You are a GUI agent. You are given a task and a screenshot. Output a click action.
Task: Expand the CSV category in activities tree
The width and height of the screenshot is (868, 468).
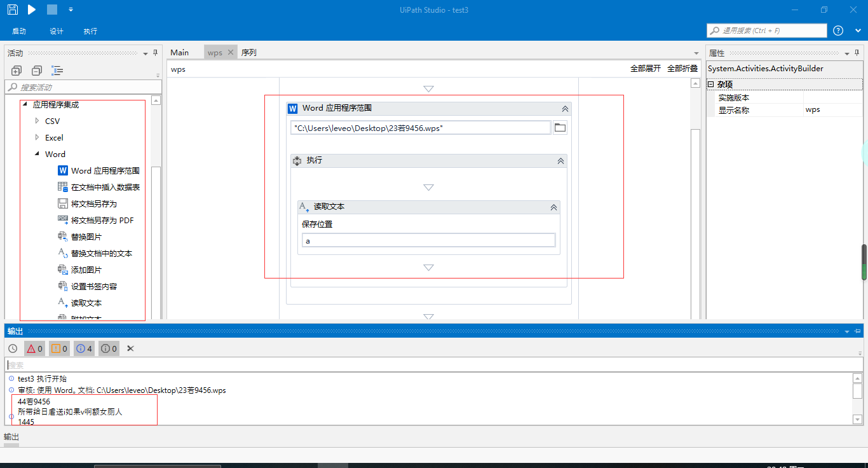[x=37, y=121]
